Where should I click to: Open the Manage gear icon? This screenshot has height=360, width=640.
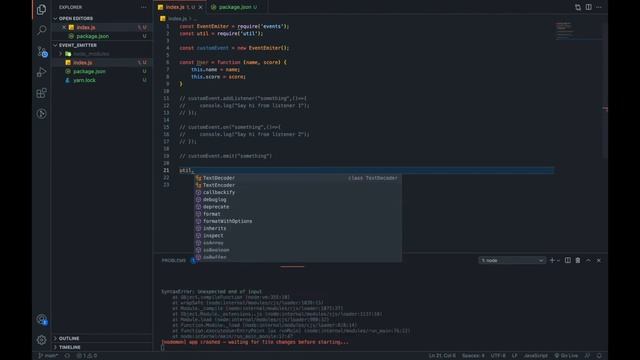[41, 340]
